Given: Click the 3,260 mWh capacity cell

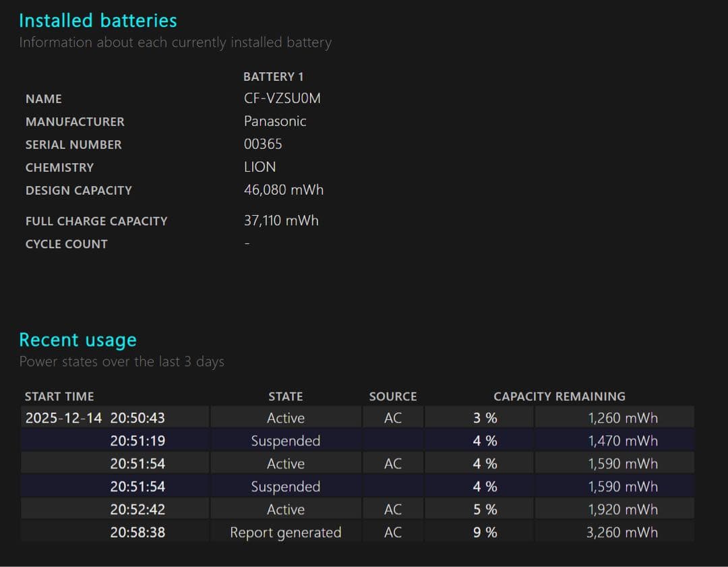Looking at the screenshot, I should pos(621,533).
